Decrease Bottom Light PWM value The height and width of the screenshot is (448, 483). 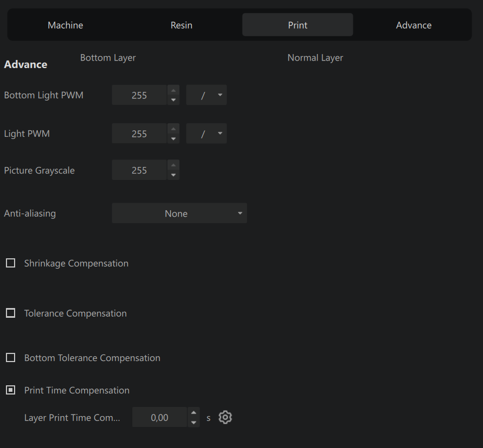click(x=173, y=100)
